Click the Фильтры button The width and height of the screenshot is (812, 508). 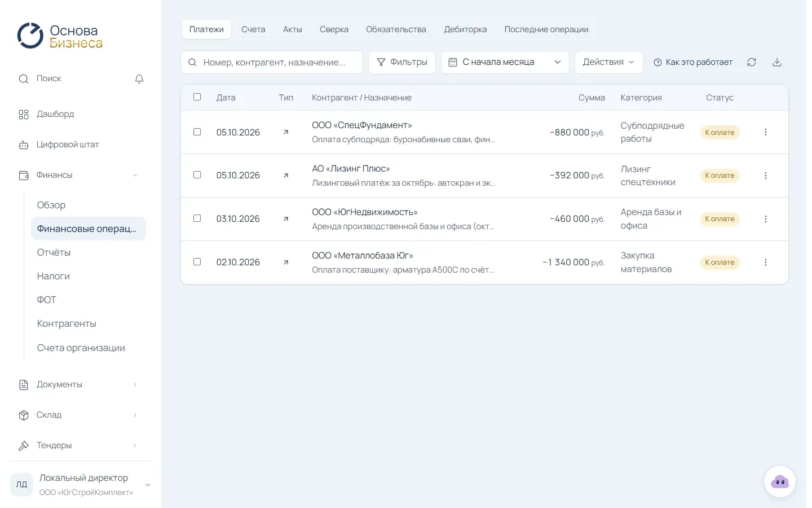pyautogui.click(x=402, y=62)
